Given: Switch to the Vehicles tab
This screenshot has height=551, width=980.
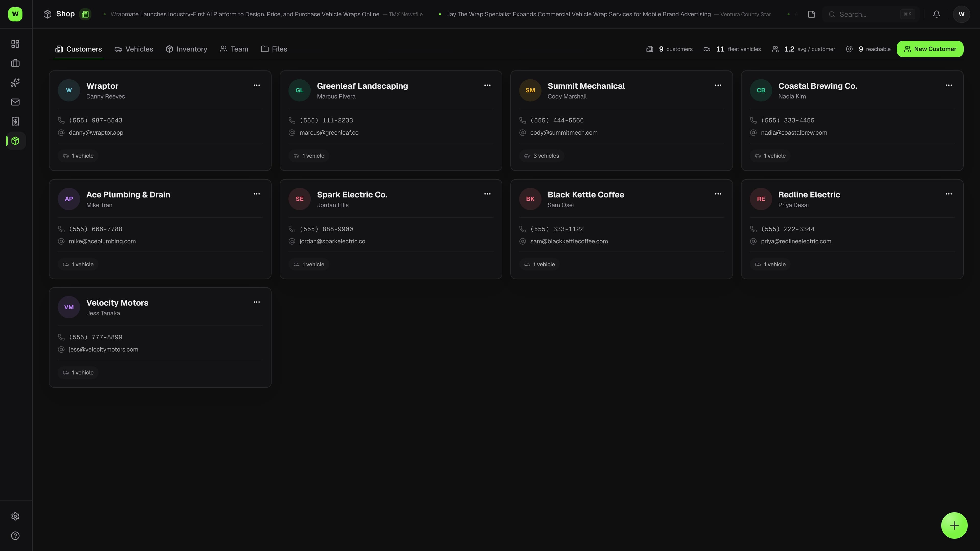Looking at the screenshot, I should (134, 49).
